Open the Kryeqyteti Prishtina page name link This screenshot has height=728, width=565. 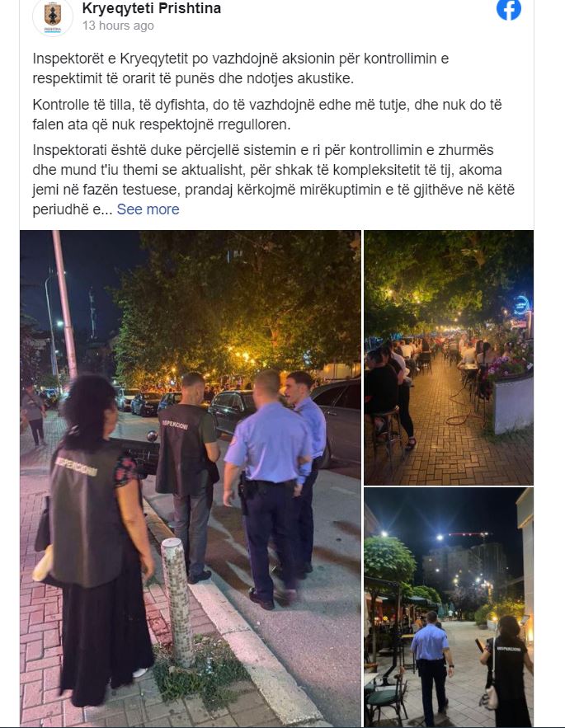(x=152, y=8)
